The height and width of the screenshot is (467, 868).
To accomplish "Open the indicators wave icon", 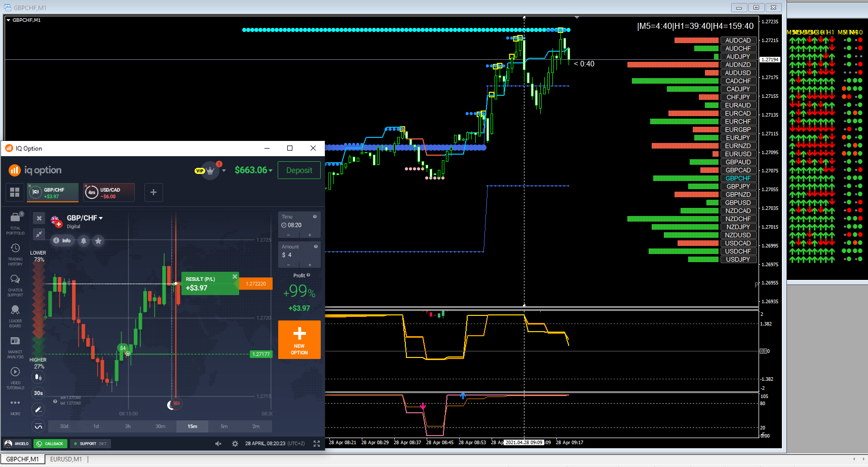I will pyautogui.click(x=39, y=426).
